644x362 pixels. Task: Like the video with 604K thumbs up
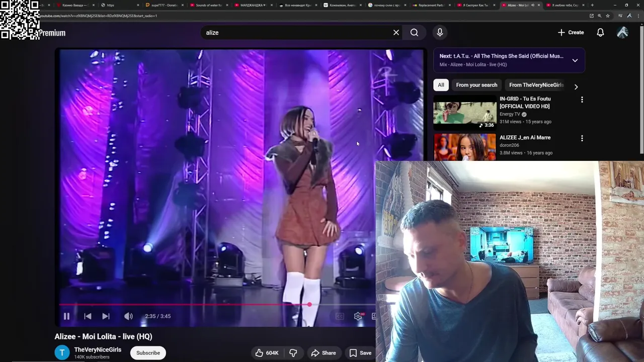[267, 353]
